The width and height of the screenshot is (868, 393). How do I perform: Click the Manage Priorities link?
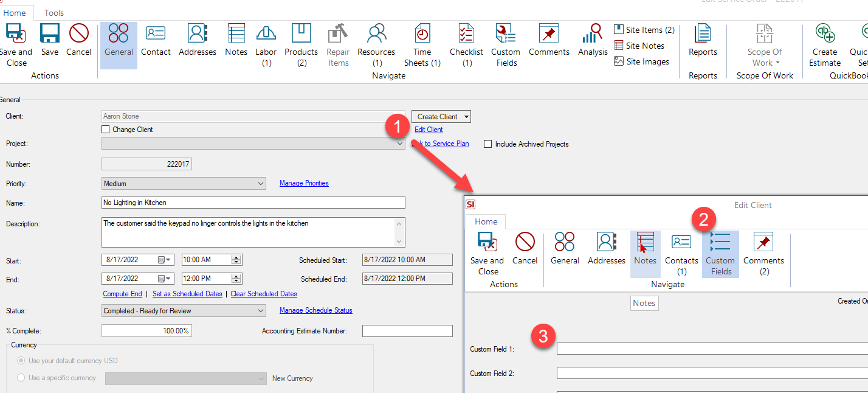[x=304, y=183]
